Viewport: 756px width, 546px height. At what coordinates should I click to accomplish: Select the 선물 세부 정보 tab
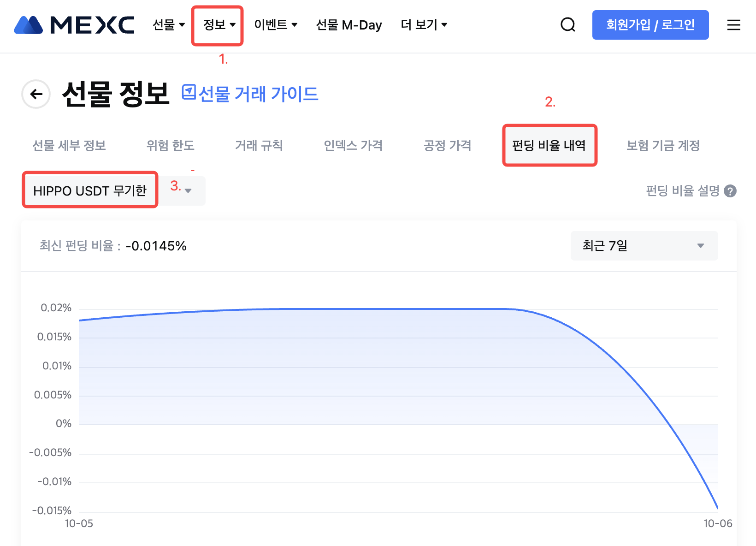point(69,146)
